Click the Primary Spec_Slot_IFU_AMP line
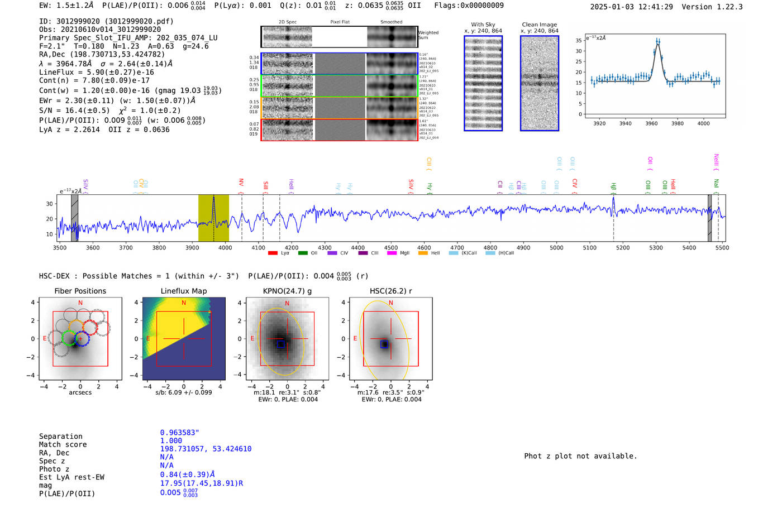Viewport: 782px width, 532px height. pos(128,38)
